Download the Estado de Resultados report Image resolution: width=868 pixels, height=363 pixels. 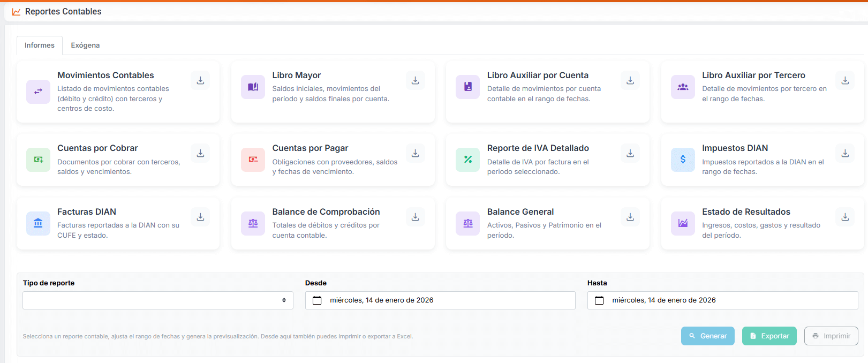(x=845, y=217)
